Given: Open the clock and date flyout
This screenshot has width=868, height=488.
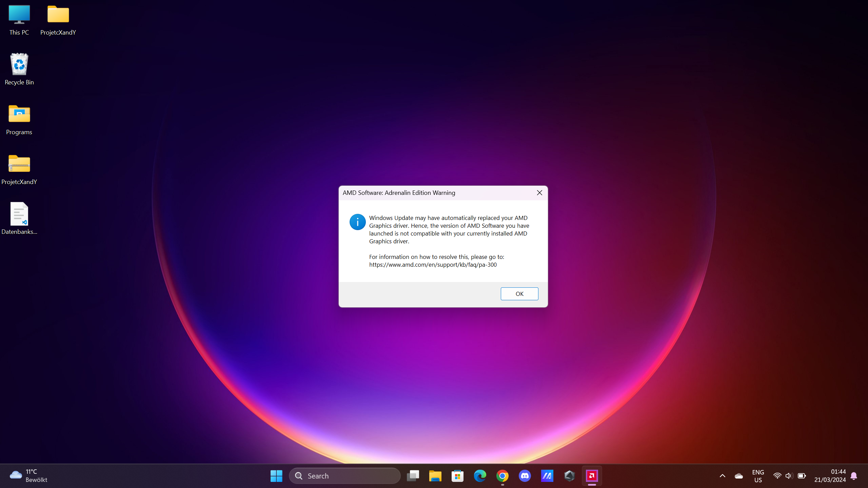Looking at the screenshot, I should point(830,476).
